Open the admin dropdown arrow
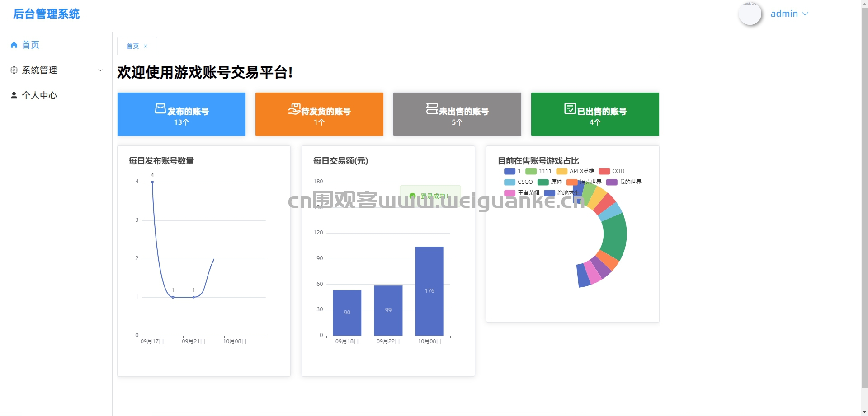 [805, 14]
